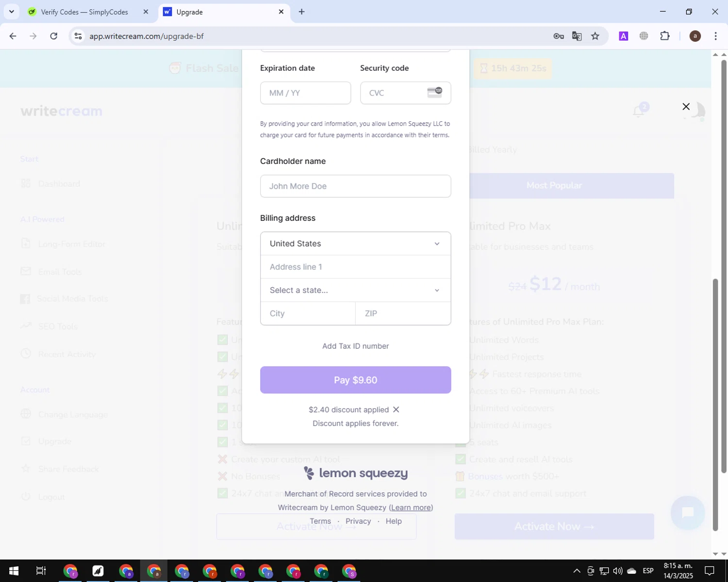The image size is (728, 582).
Task: Open the Chrome three-dot menu
Action: tap(716, 36)
